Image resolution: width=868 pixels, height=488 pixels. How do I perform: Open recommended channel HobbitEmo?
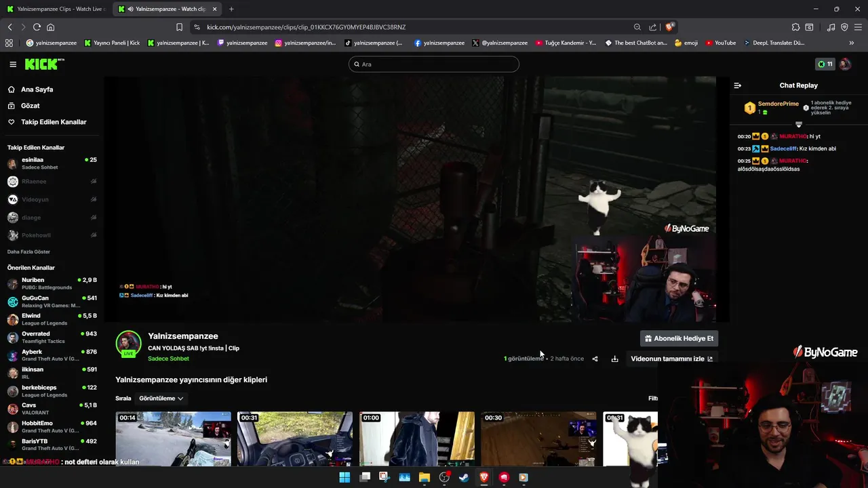tap(52, 427)
